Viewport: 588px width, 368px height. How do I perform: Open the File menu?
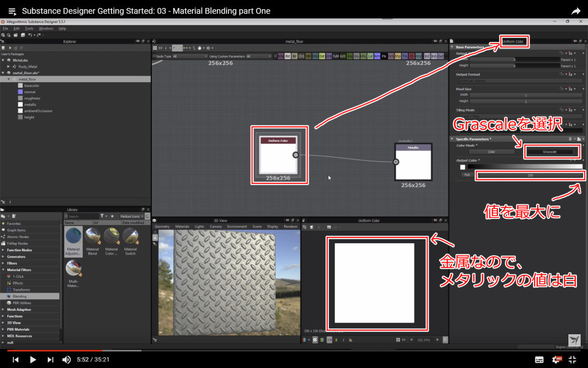pos(6,29)
